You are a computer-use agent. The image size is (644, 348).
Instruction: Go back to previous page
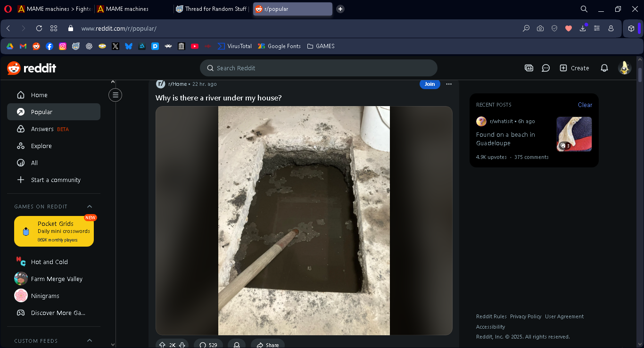coord(8,28)
